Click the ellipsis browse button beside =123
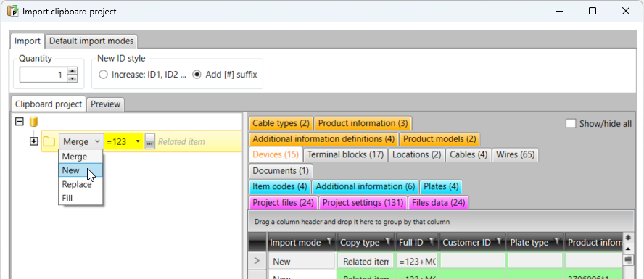Image resolution: width=644 pixels, height=279 pixels. point(150,141)
